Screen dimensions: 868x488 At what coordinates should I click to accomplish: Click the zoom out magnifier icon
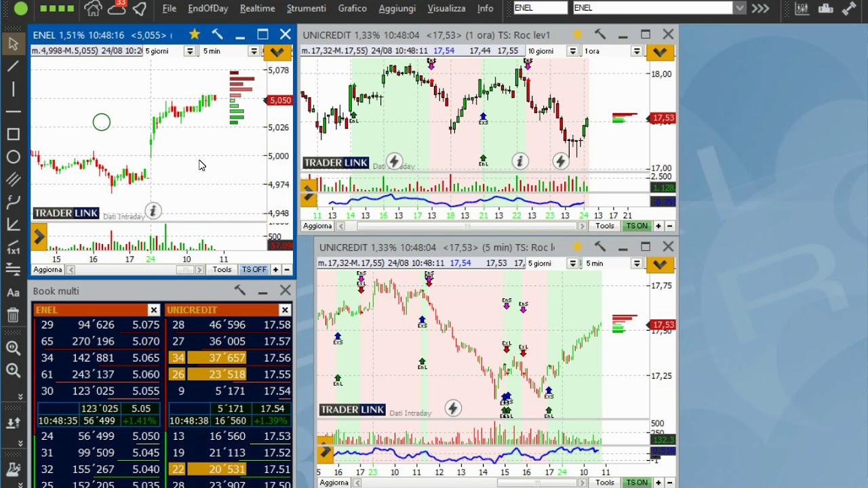coord(13,371)
